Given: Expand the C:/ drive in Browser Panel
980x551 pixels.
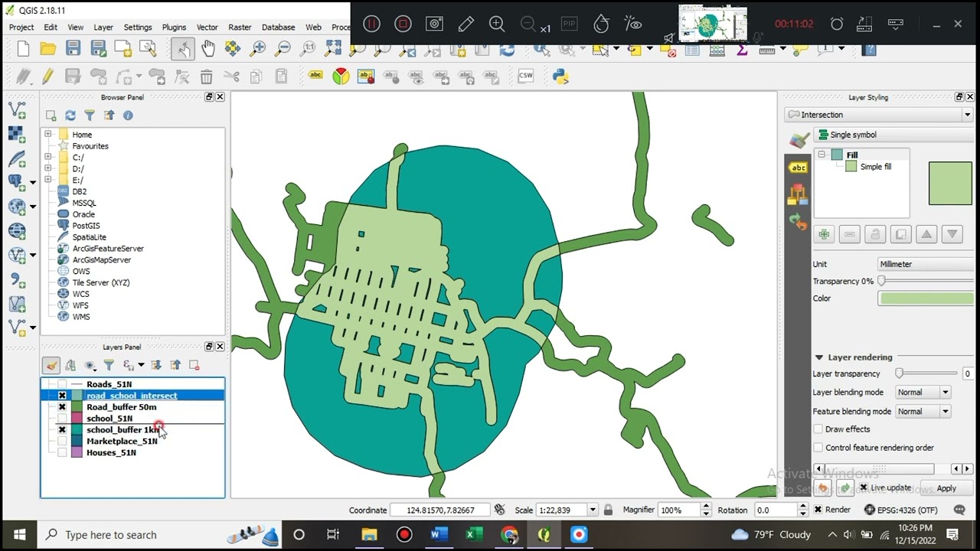Looking at the screenshot, I should pyautogui.click(x=48, y=157).
